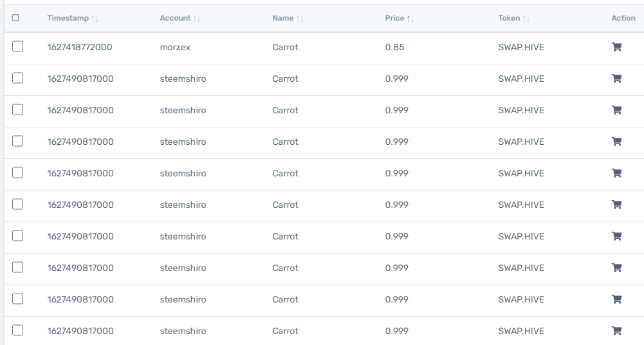
Task: Click the Action column header
Action: (623, 18)
